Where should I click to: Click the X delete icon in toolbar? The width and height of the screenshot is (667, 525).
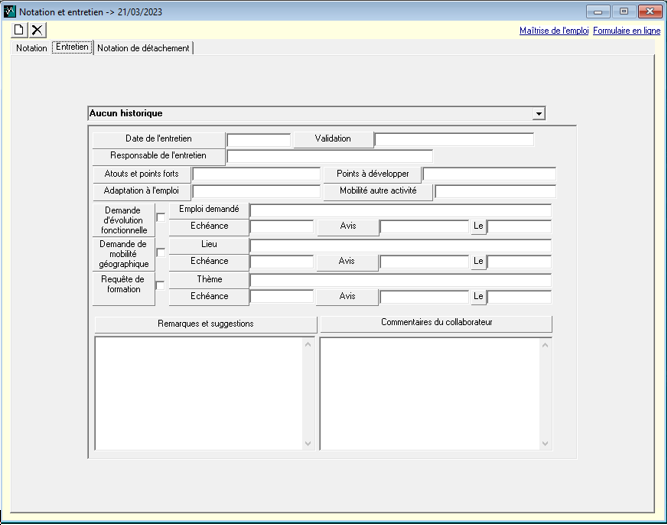(x=37, y=30)
